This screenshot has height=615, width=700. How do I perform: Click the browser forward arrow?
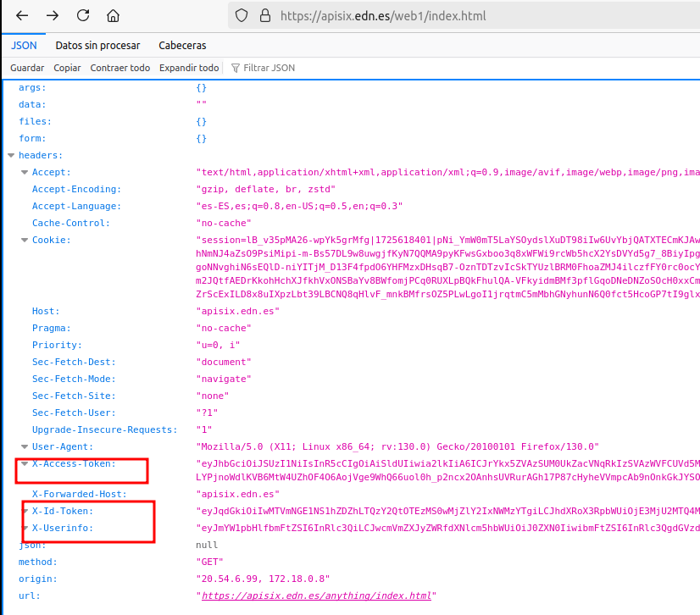click(x=53, y=16)
